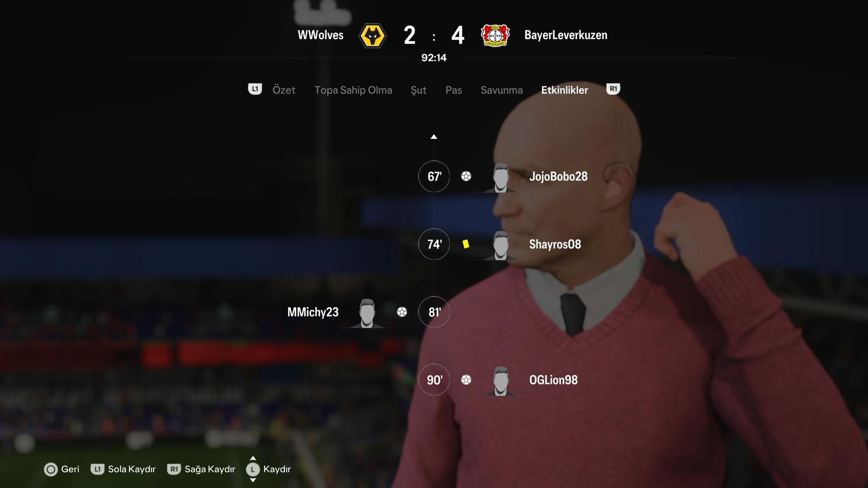Open the Şut statistics tab

pyautogui.click(x=418, y=90)
